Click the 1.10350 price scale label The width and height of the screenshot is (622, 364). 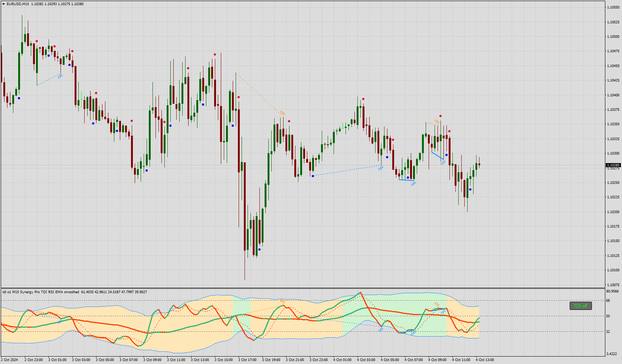coord(613,124)
